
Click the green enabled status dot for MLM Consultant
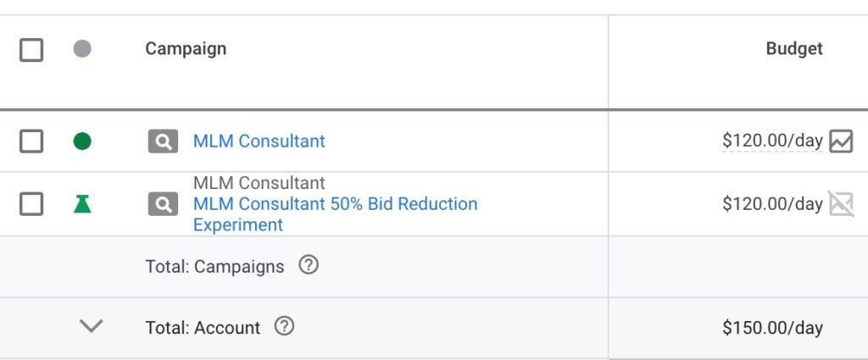pos(82,141)
